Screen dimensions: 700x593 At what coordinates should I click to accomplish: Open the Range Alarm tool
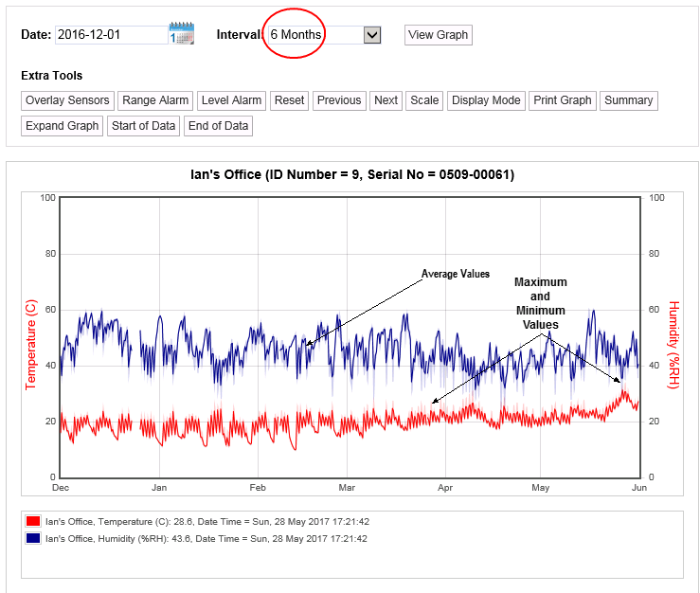155,100
